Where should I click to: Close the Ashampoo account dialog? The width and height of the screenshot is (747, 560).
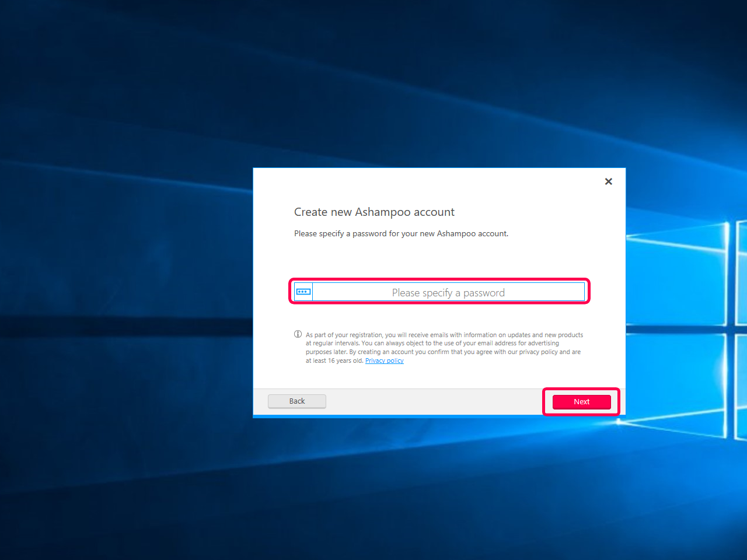609,181
